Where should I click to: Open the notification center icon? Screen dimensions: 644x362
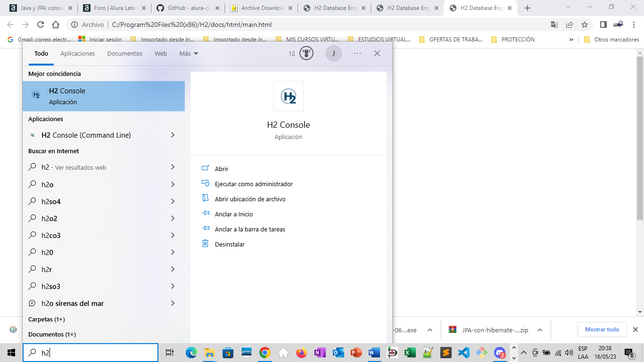[x=629, y=353]
